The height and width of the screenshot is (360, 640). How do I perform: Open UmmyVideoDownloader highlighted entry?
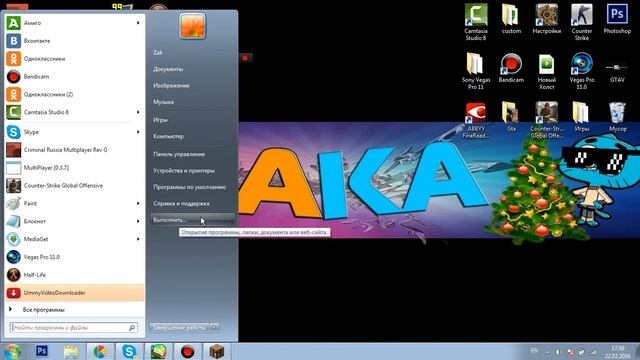(x=75, y=293)
